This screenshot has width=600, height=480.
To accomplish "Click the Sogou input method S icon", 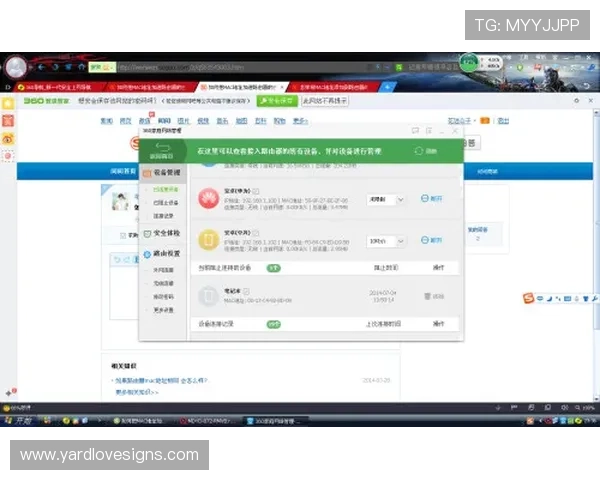I will tap(528, 298).
